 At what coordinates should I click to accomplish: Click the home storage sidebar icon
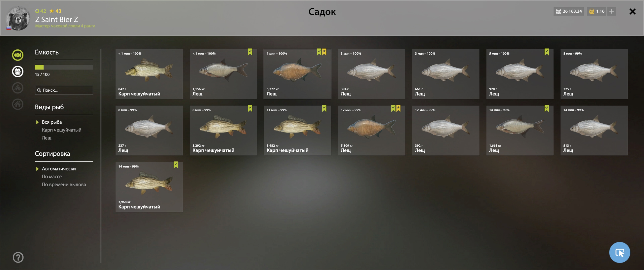point(18,104)
